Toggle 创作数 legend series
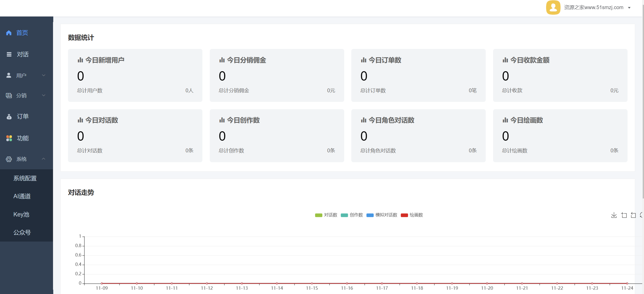This screenshot has height=294, width=644. [352, 215]
